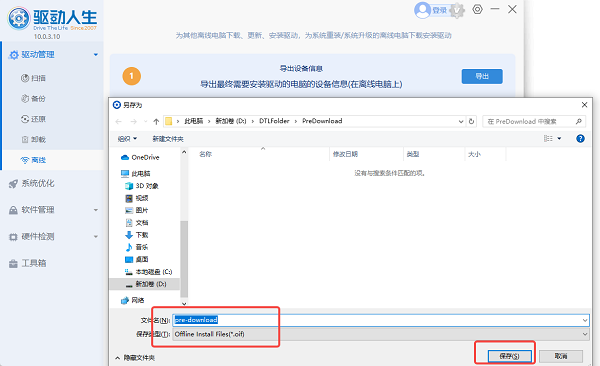Click the 硬件检测 chip icon
The width and height of the screenshot is (600, 366).
point(13,237)
